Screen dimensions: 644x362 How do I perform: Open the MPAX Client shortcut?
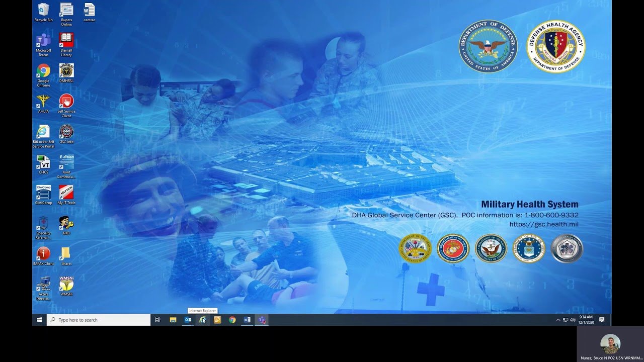pos(43,254)
